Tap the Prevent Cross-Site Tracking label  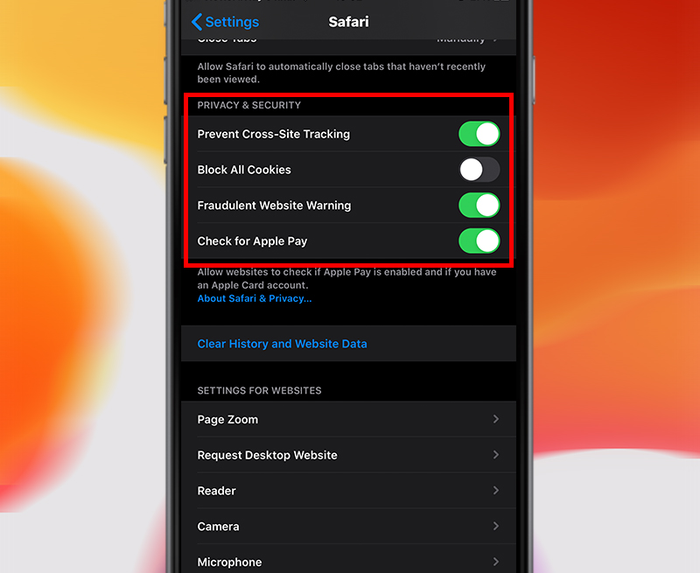[x=274, y=134]
